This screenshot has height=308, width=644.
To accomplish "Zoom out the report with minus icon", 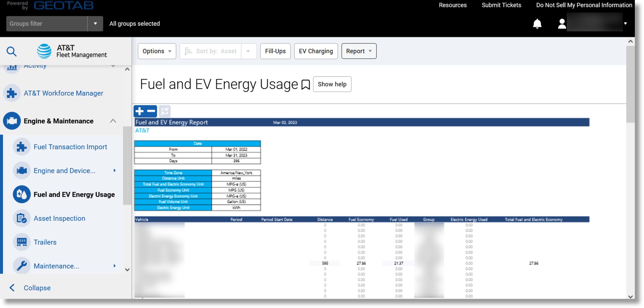I will 151,111.
